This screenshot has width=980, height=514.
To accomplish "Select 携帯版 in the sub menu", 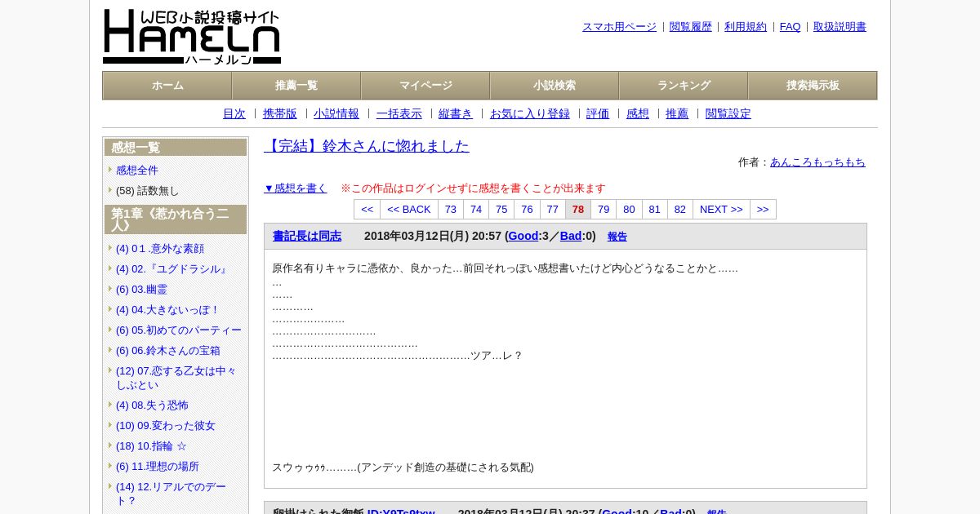I will [x=280, y=114].
